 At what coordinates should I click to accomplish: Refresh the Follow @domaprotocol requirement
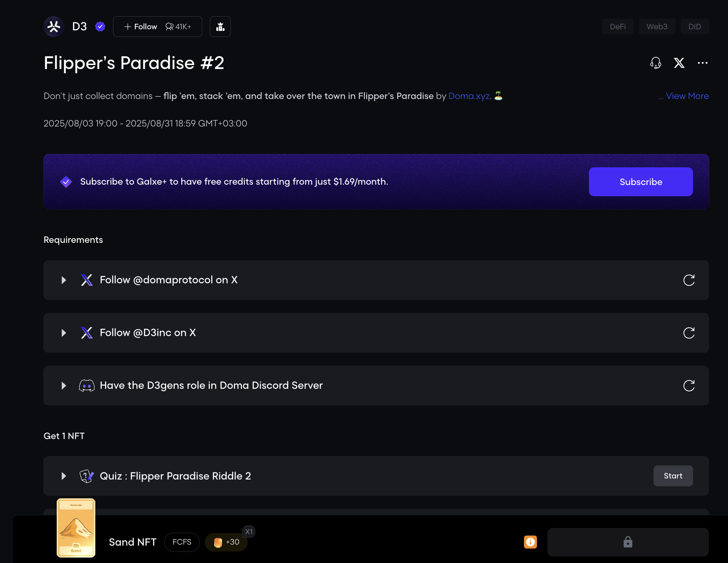click(689, 280)
